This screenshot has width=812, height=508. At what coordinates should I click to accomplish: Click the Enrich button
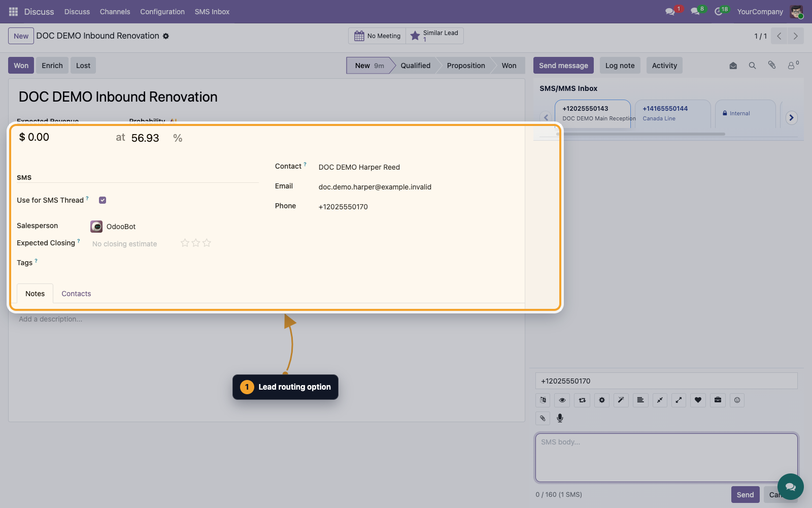coord(52,66)
